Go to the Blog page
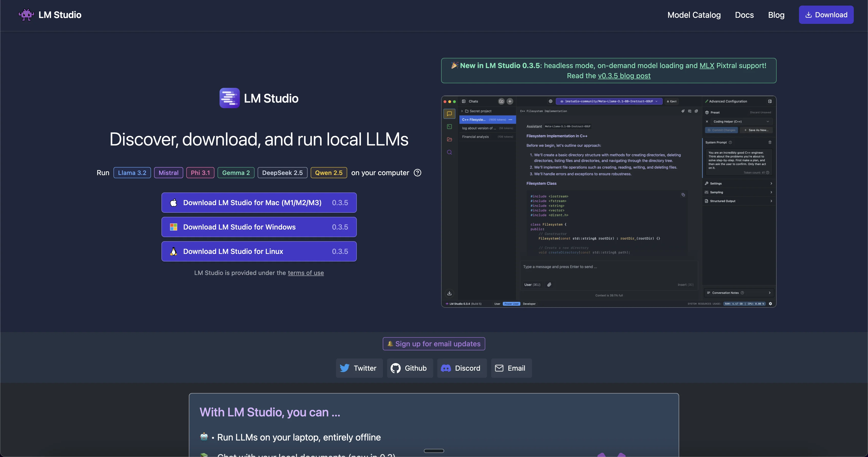 (776, 15)
